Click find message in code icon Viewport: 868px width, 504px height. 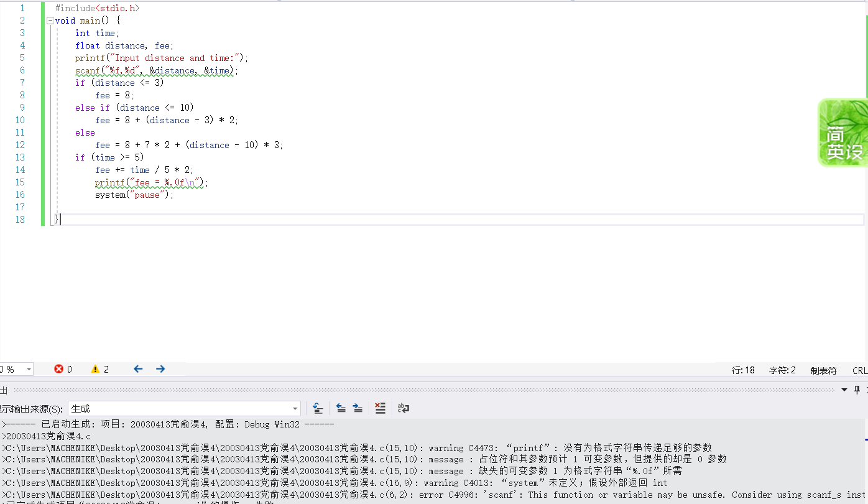tap(318, 408)
